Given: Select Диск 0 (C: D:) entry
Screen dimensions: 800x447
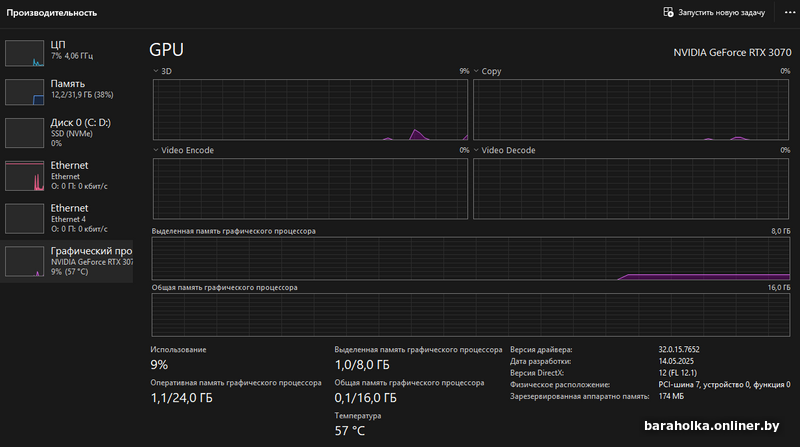Looking at the screenshot, I should pos(66,133).
